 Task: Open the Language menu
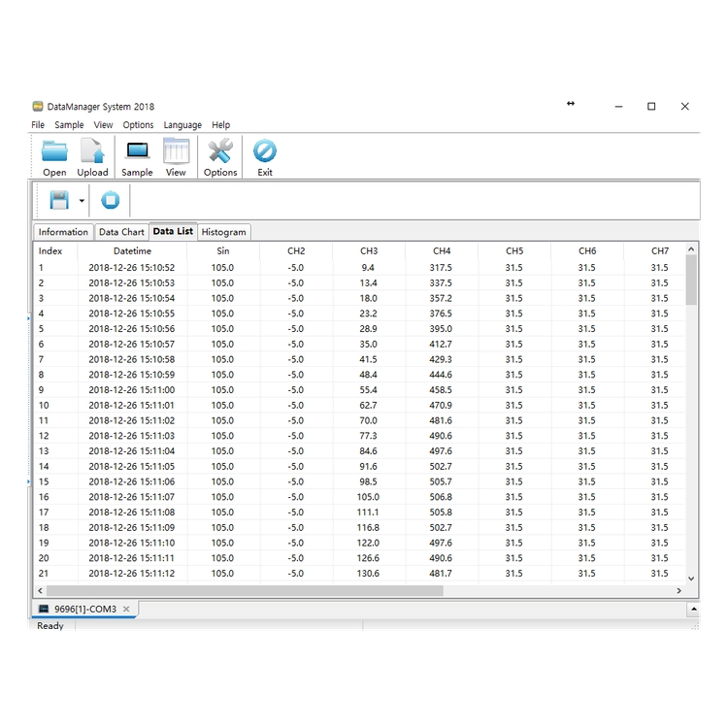coord(182,125)
